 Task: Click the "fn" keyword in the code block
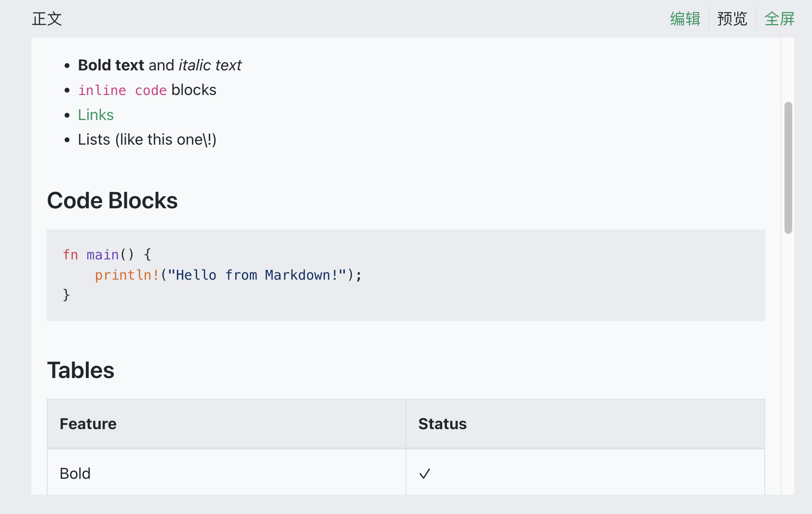coord(70,255)
